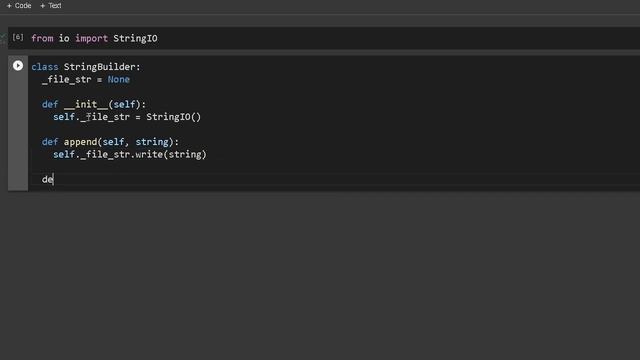Place cursor after the typed 'de' text

pyautogui.click(x=53, y=180)
